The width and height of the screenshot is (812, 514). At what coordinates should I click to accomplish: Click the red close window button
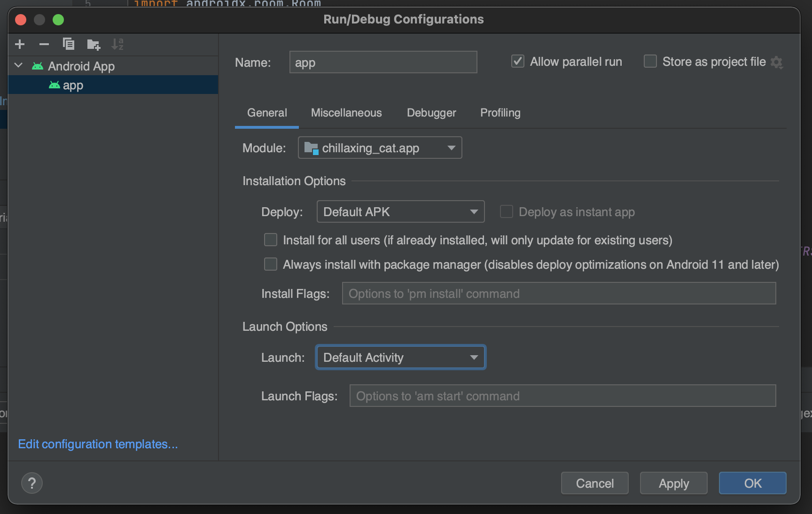[x=21, y=19]
